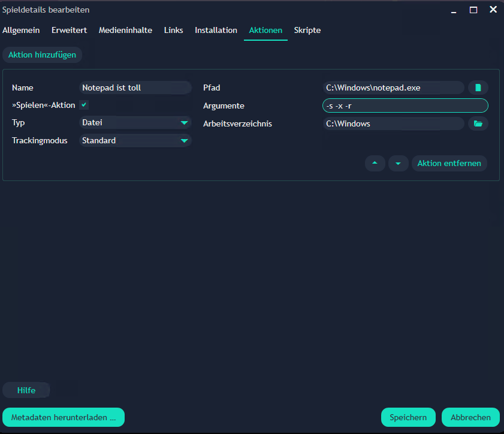Open the Hilfe button
Screen dimensions: 504x434
click(x=26, y=390)
